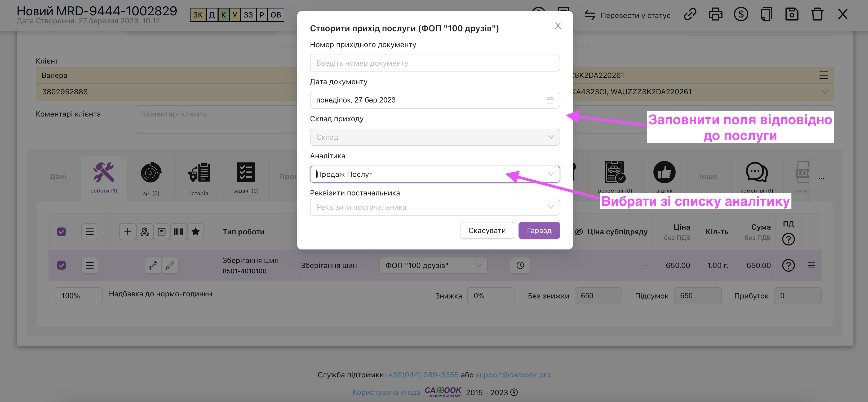Viewport: 868px width, 402px height.
Task: Select the ОВ status badge
Action: tap(276, 15)
